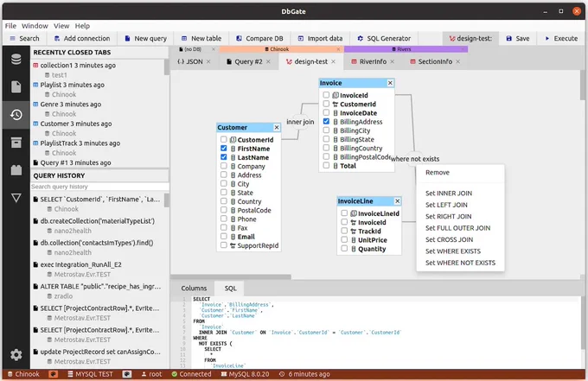
Task: Click New table toolbar button
Action: tap(201, 38)
